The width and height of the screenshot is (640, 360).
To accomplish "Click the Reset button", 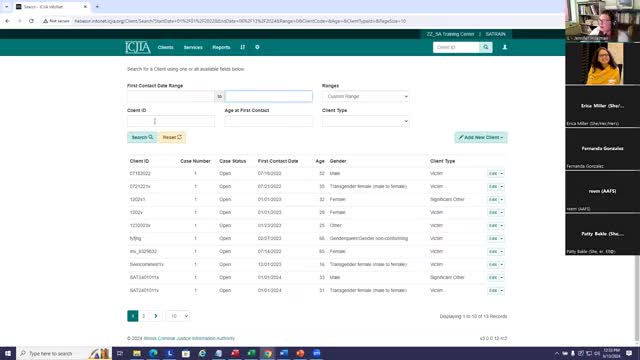I will point(172,137).
